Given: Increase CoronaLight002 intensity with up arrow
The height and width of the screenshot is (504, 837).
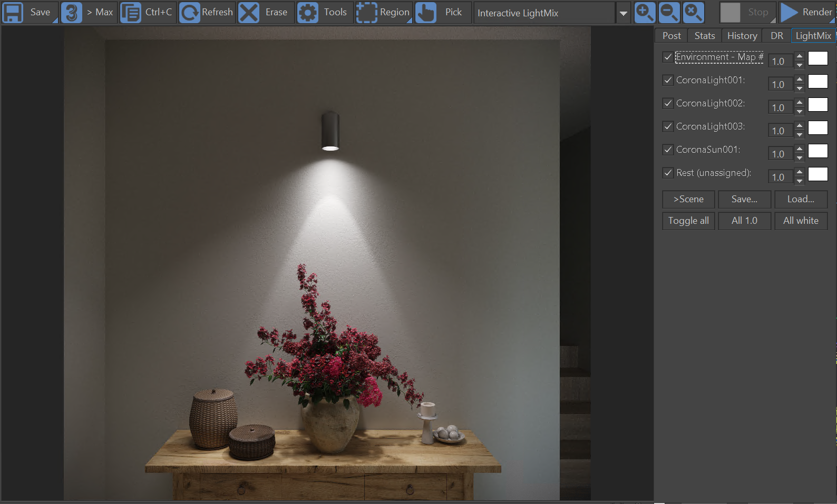Looking at the screenshot, I should [800, 102].
